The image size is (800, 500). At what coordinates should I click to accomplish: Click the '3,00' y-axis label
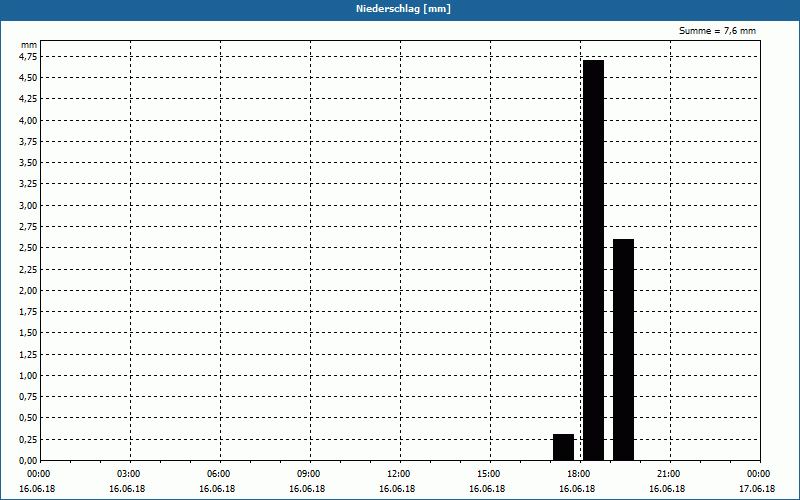pyautogui.click(x=28, y=206)
